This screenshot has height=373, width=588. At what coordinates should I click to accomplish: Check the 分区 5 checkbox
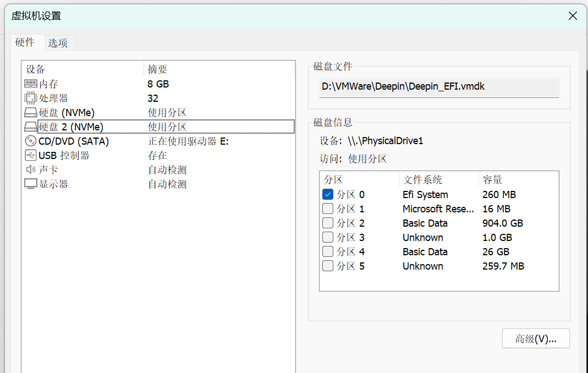328,266
